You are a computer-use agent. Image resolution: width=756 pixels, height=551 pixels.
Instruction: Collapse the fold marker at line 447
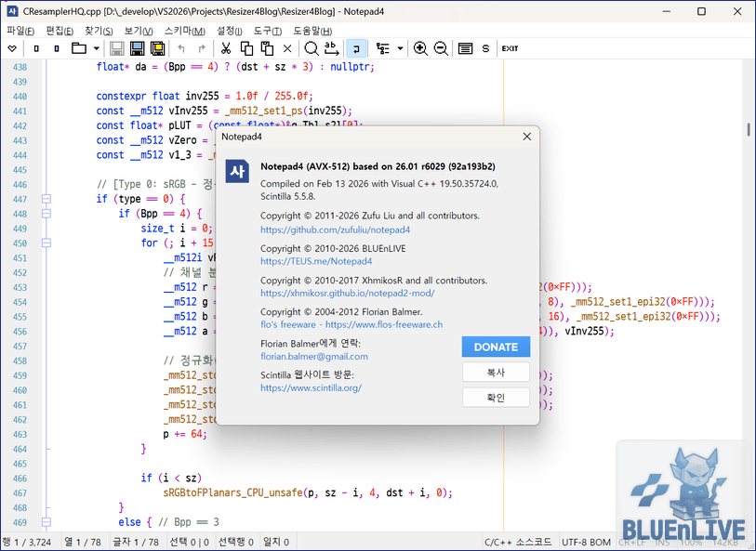click(46, 199)
